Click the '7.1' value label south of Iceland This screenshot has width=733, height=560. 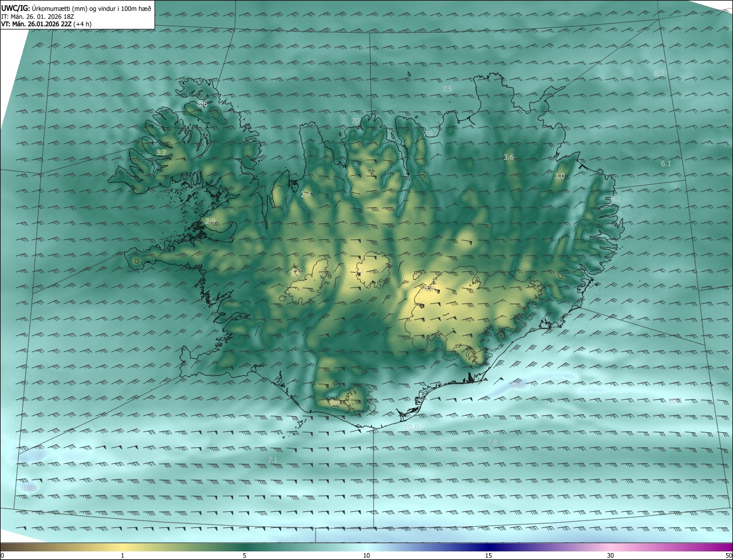tap(273, 460)
